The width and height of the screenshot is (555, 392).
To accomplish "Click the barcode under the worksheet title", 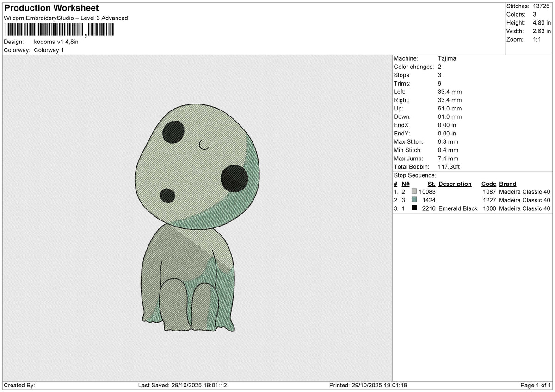I will click(59, 30).
